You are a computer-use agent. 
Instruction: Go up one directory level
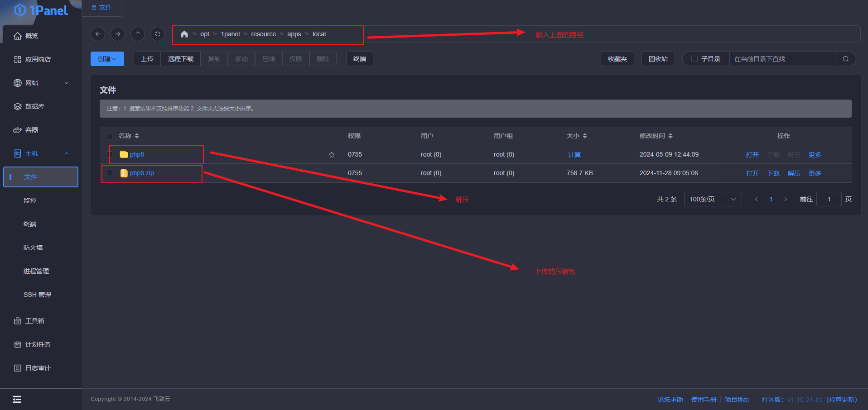138,34
